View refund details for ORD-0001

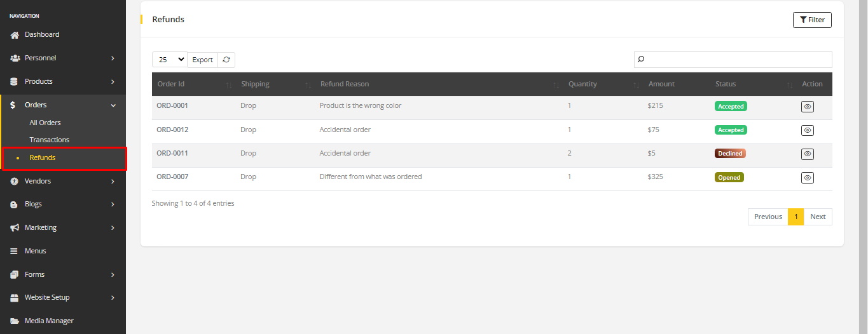coord(808,107)
